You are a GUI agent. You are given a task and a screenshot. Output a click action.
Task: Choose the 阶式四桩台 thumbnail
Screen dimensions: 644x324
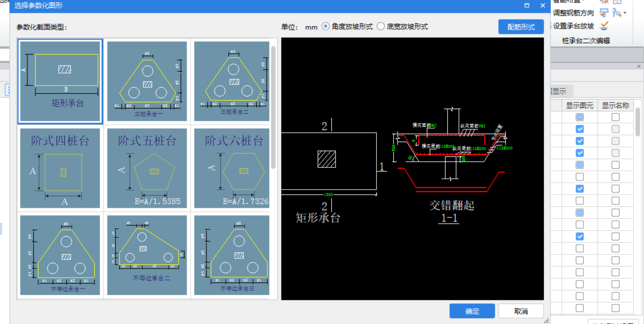[x=60, y=168]
